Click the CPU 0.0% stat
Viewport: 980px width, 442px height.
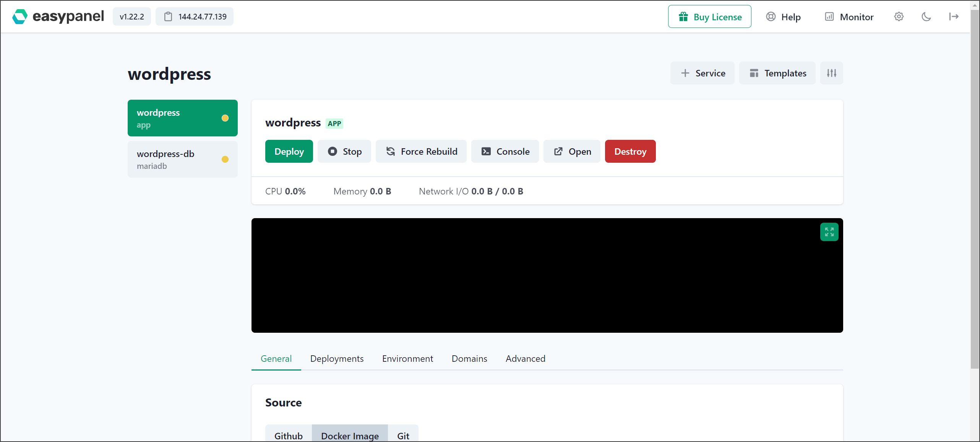click(x=286, y=191)
